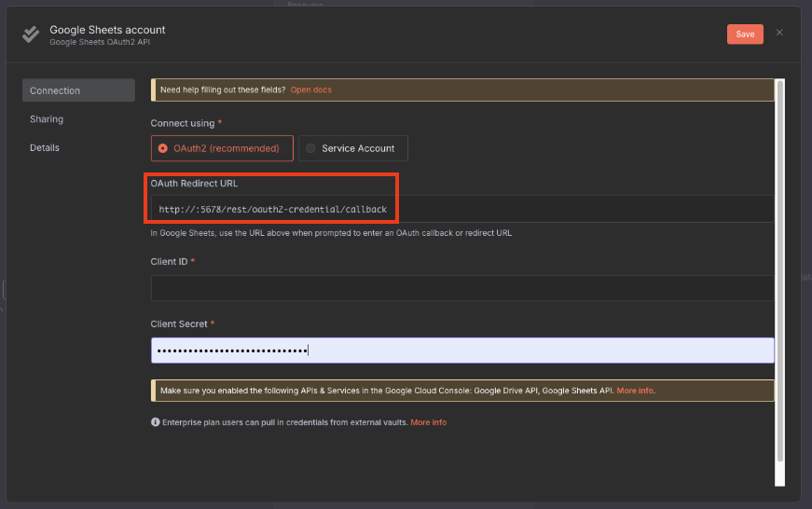Click the dialog vertical scrollbar
This screenshot has width=812, height=509.
pyautogui.click(x=780, y=270)
